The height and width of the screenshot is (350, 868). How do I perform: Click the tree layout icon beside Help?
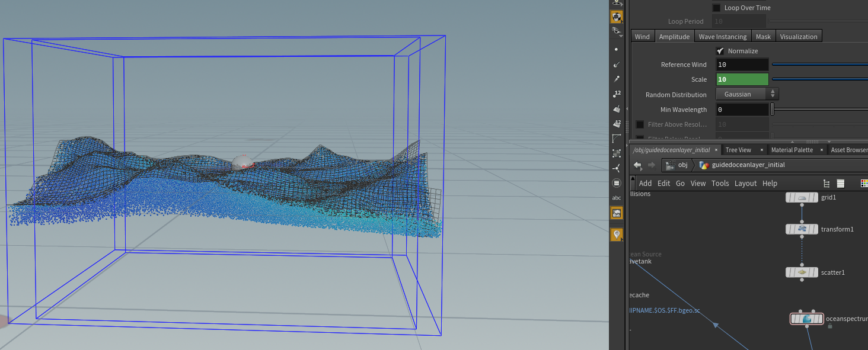pyautogui.click(x=826, y=184)
